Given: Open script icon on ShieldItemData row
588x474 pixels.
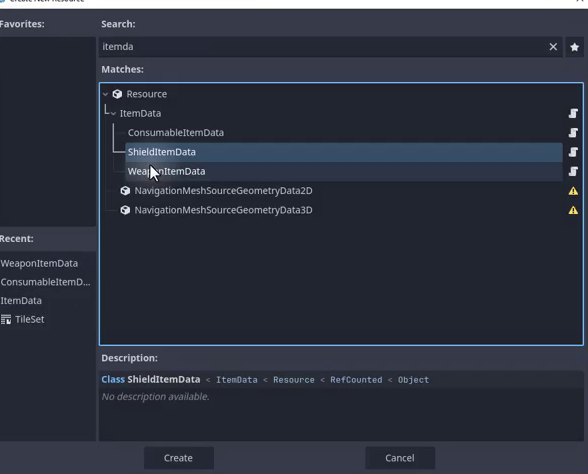Looking at the screenshot, I should (573, 152).
